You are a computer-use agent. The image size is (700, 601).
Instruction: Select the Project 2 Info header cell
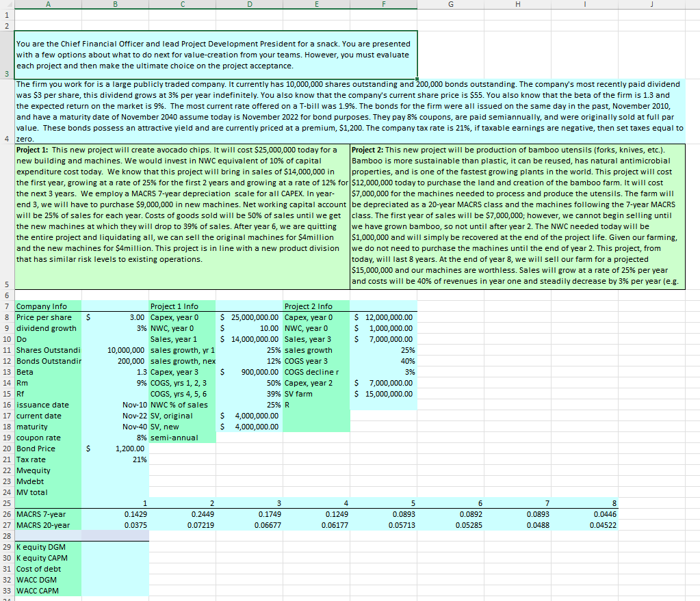(x=316, y=306)
